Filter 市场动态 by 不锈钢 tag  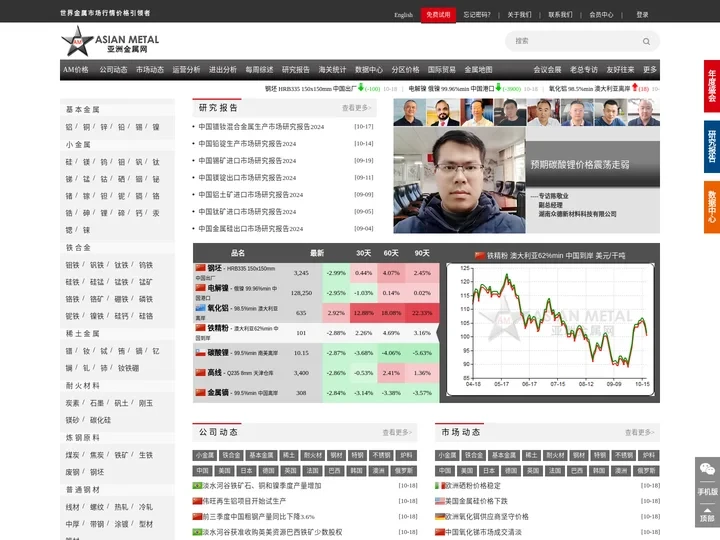[624, 455]
